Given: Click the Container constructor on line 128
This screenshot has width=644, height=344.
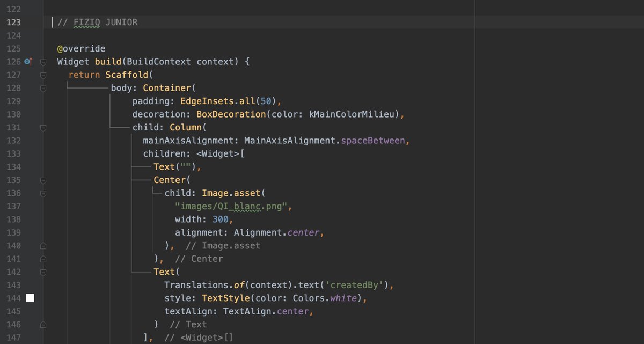Looking at the screenshot, I should [x=167, y=88].
